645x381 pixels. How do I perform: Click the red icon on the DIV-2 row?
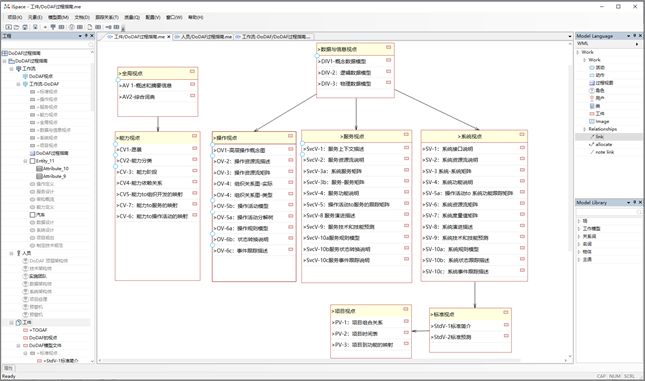388,71
